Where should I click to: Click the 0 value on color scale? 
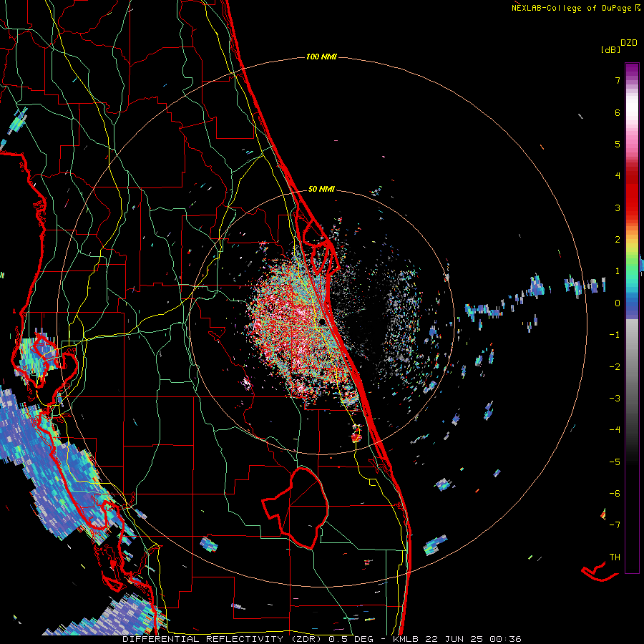point(618,303)
